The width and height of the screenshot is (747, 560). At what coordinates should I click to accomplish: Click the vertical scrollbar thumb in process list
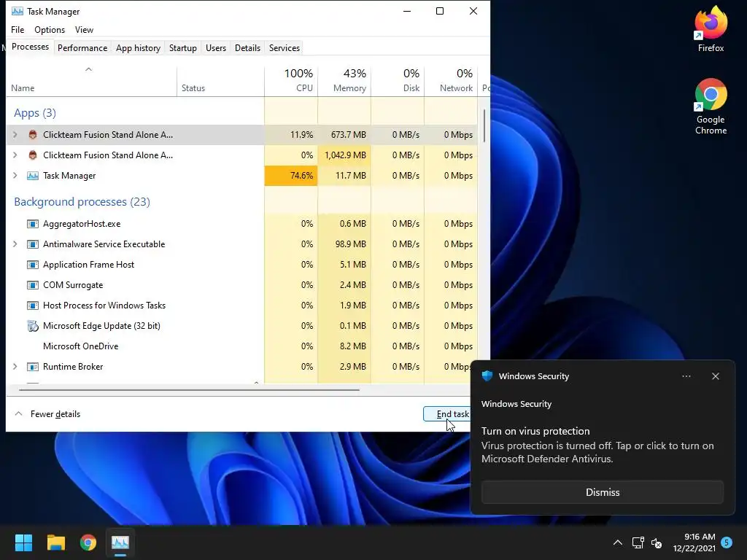pyautogui.click(x=484, y=125)
